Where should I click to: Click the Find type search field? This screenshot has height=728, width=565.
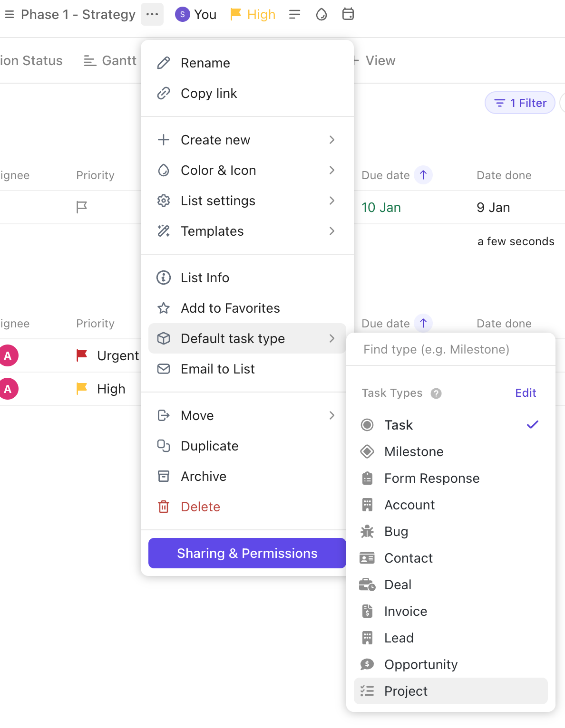450,350
